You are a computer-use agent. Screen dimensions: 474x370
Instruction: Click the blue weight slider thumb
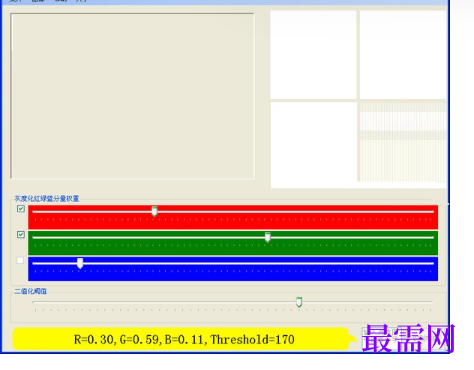[80, 263]
